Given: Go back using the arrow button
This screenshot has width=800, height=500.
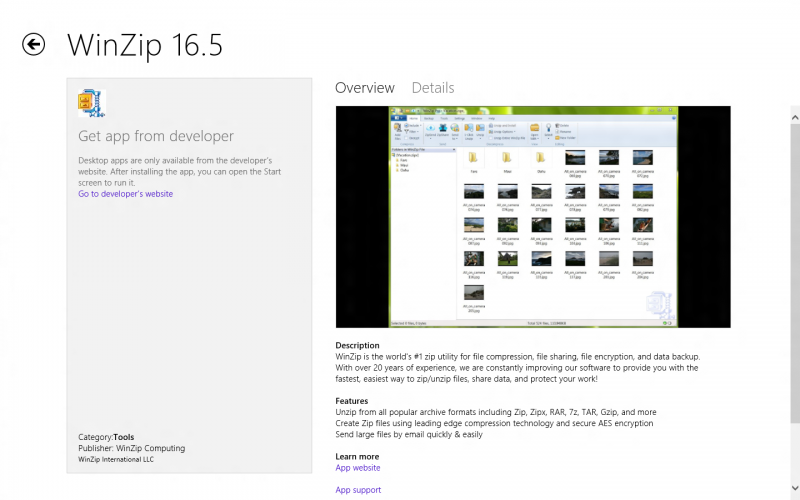Looking at the screenshot, I should pos(33,44).
